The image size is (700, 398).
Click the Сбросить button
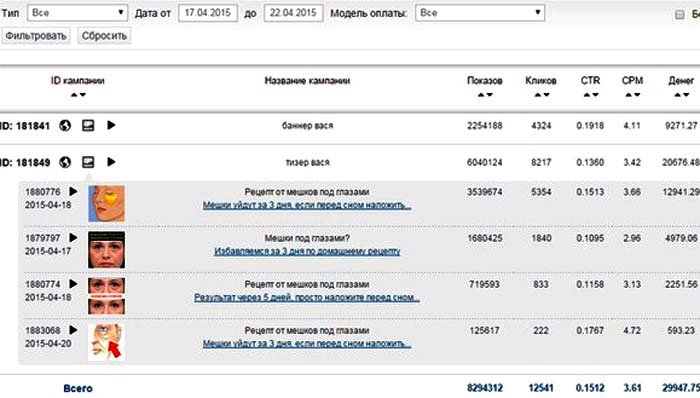point(104,36)
